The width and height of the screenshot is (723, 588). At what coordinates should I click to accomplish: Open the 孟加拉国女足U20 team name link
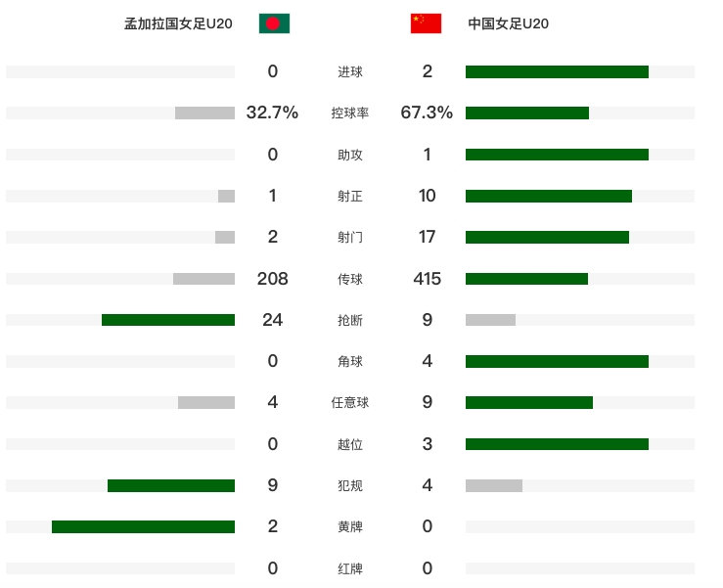(178, 24)
